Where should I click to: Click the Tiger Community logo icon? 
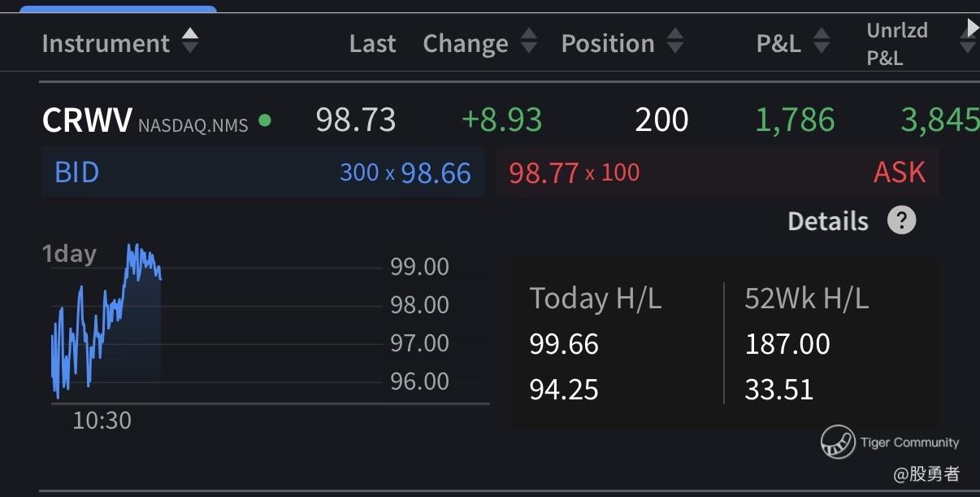pos(837,442)
